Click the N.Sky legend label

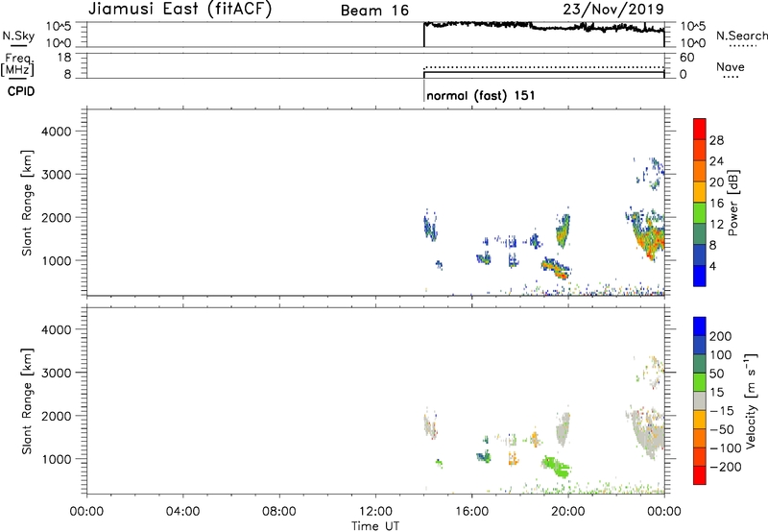18,36
